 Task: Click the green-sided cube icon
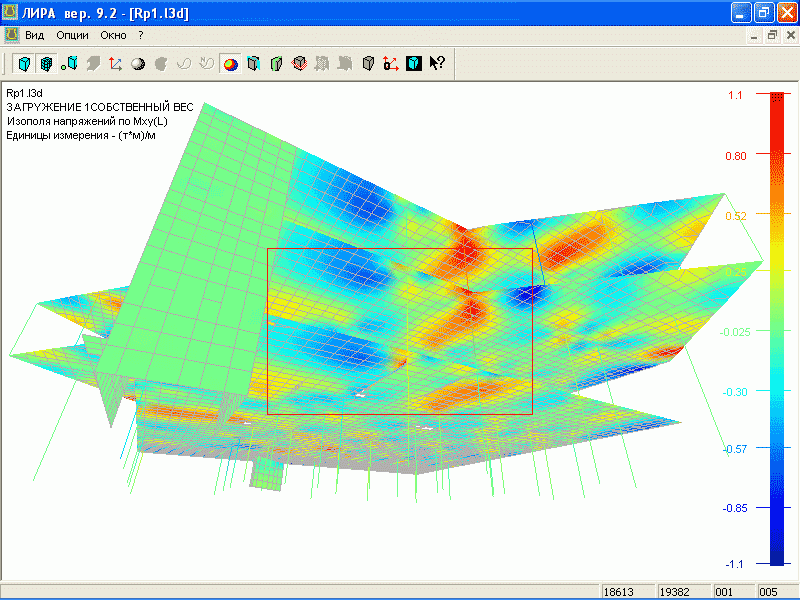(x=277, y=64)
